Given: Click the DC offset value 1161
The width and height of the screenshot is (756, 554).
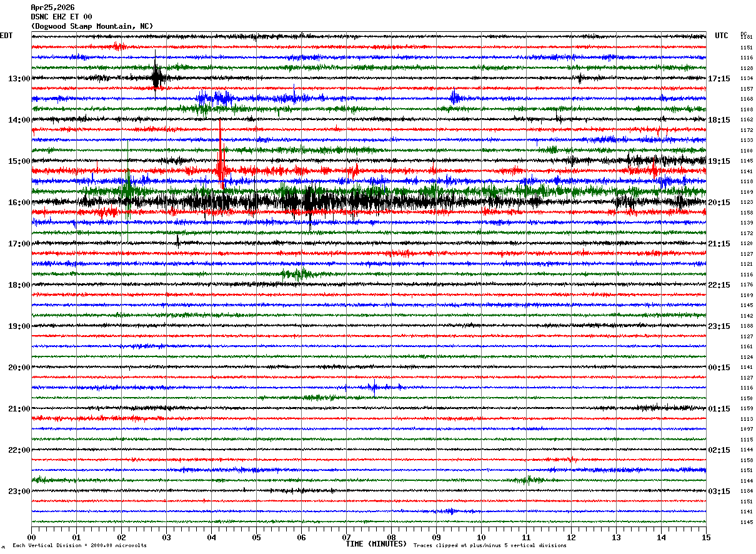Looking at the screenshot, I should click(746, 347).
